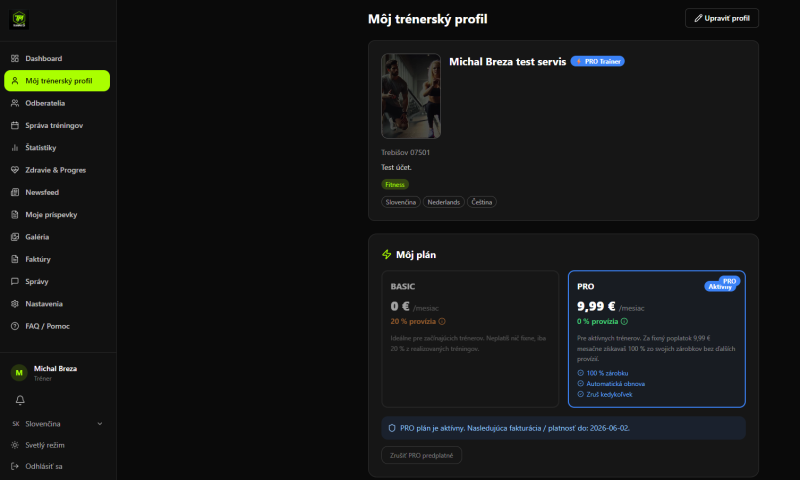This screenshot has width=800, height=480.
Task: Click document icon beside Moje príspevky
Action: [15, 215]
